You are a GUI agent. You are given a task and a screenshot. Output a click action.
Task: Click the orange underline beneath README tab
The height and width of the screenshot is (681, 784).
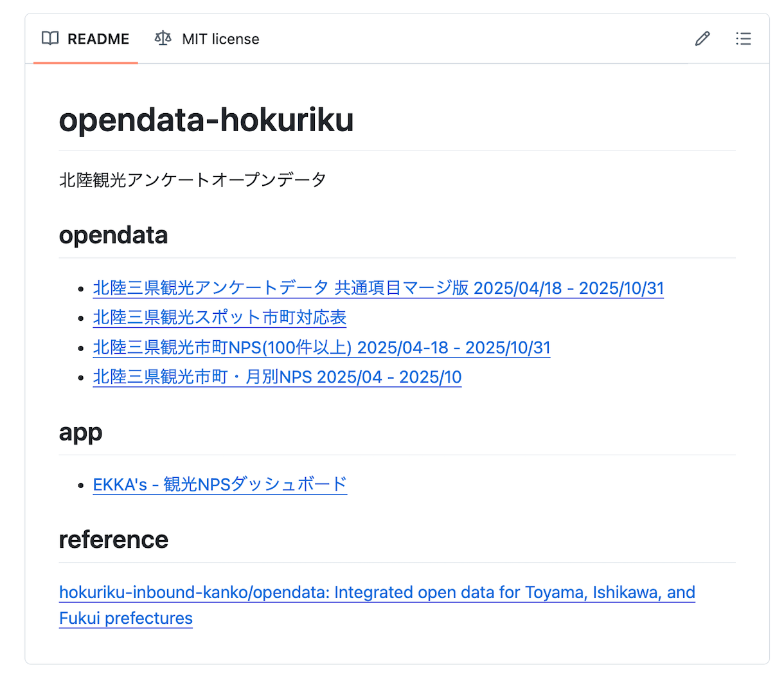pos(85,62)
